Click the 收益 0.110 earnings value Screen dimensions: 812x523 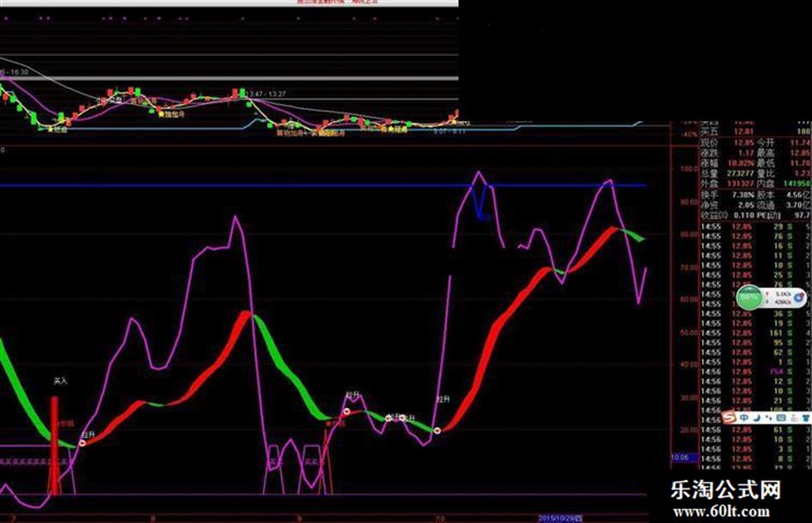[743, 215]
